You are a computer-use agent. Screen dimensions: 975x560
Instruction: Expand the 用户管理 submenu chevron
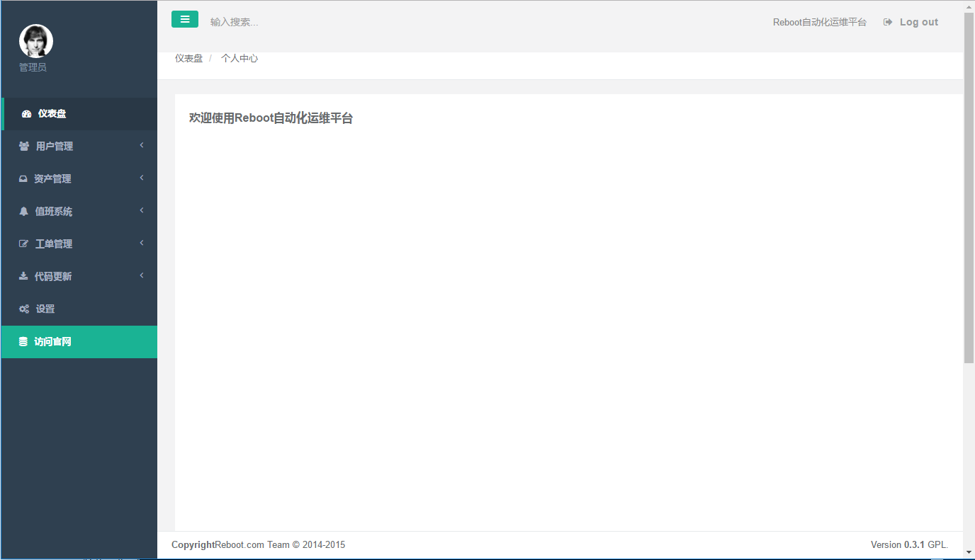[141, 146]
